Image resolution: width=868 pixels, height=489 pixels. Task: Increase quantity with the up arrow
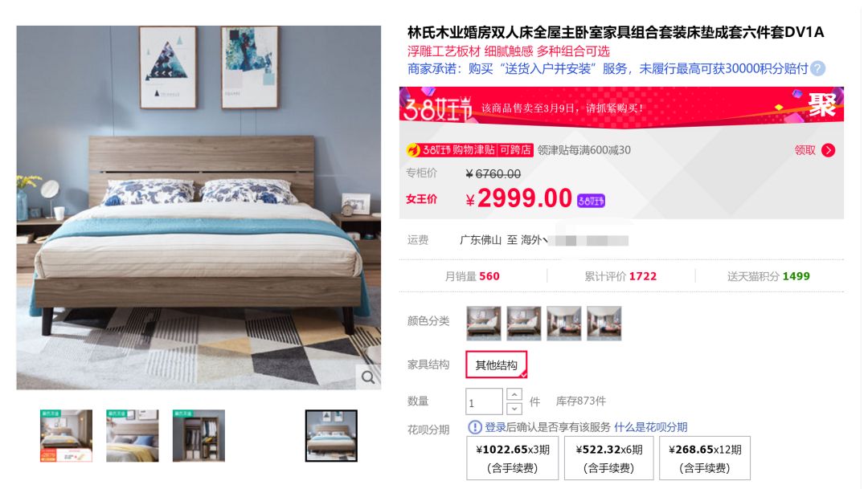click(x=514, y=394)
